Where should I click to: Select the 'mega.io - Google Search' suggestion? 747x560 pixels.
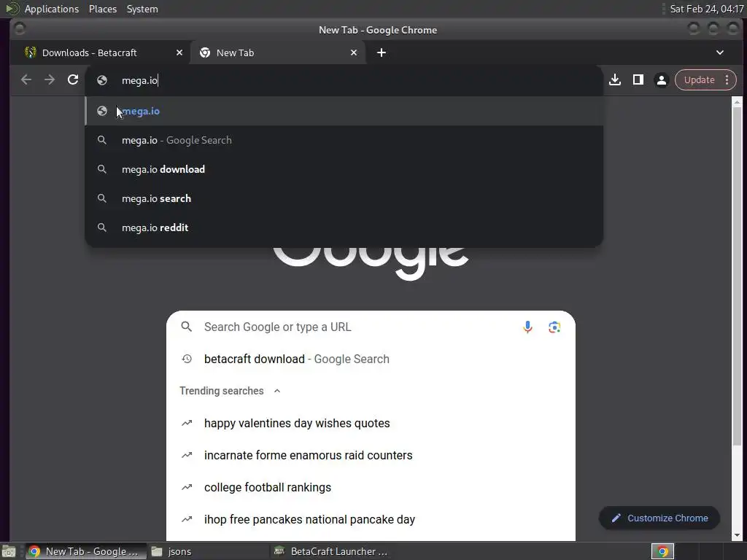click(x=344, y=140)
